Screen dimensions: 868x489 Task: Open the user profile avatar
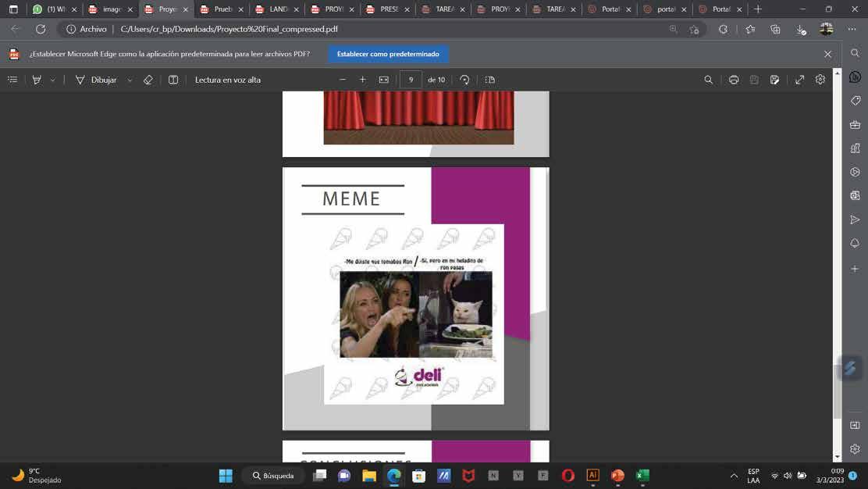point(827,29)
